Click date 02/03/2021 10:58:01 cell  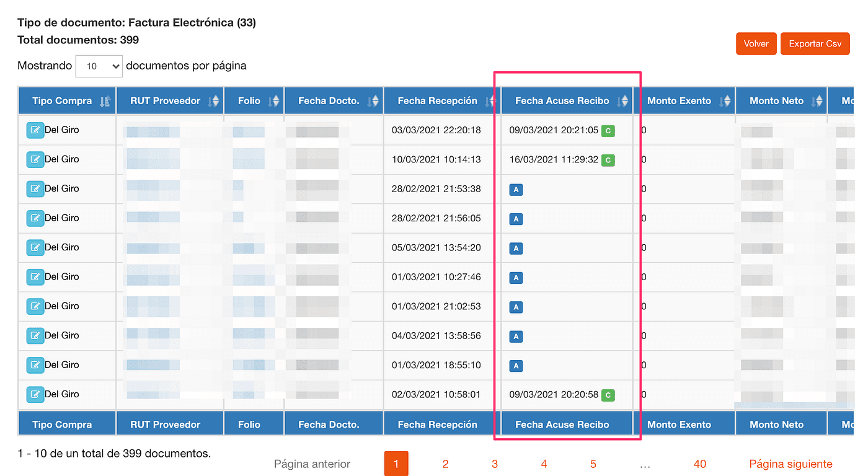click(436, 394)
